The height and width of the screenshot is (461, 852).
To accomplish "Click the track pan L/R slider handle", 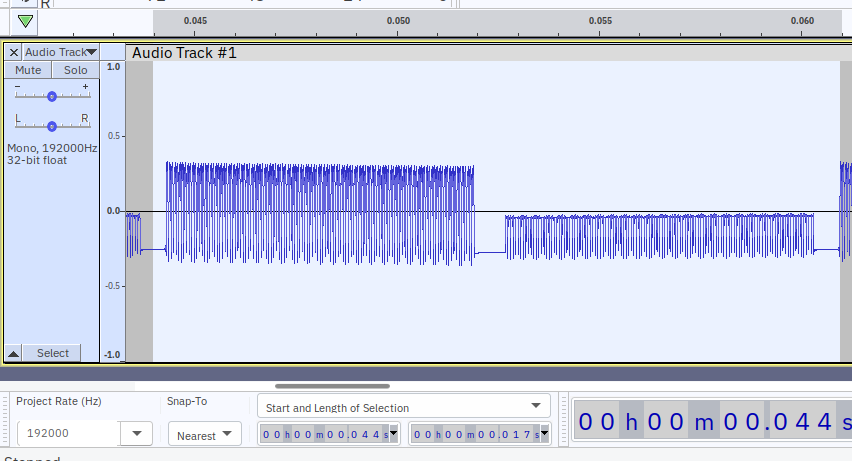I will point(52,126).
